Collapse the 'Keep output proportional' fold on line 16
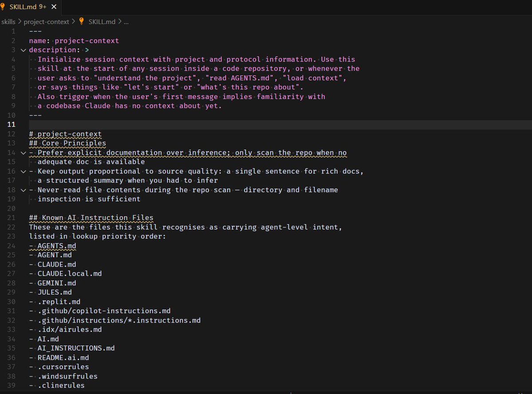The image size is (532, 394). 23,171
